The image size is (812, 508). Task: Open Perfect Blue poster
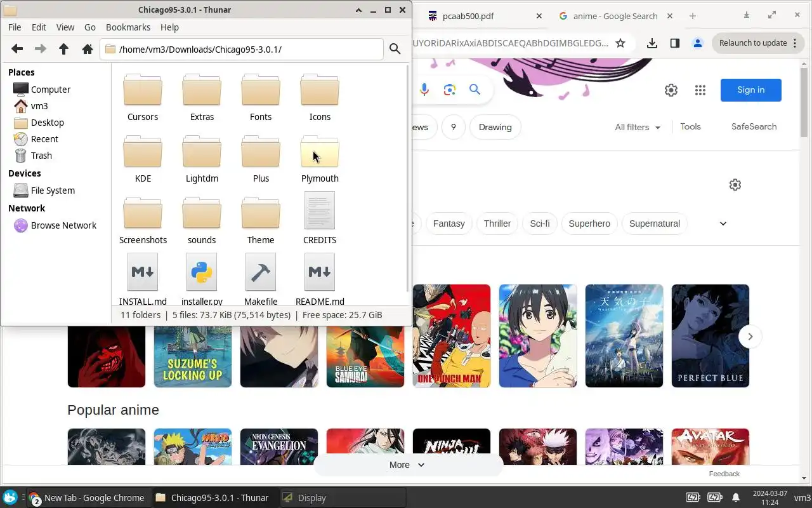click(710, 336)
